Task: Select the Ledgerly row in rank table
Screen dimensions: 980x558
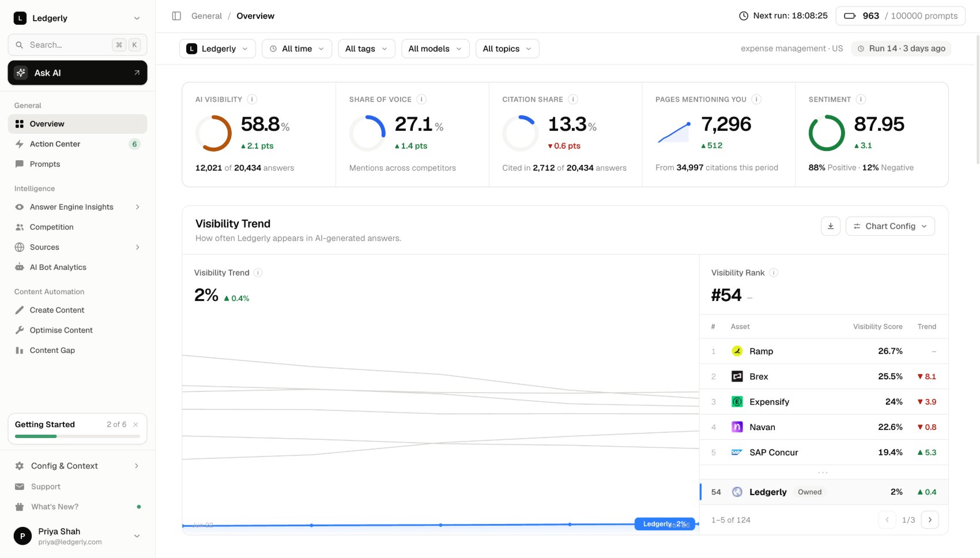Action: [824, 492]
